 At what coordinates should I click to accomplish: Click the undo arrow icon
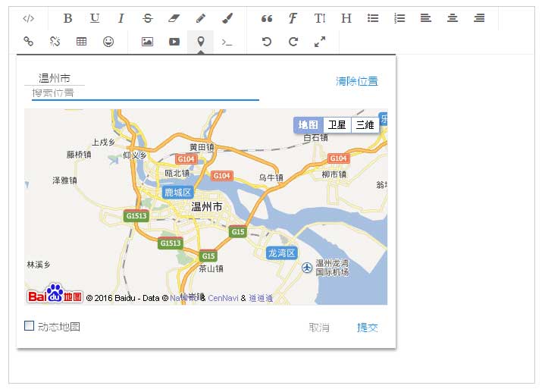266,42
